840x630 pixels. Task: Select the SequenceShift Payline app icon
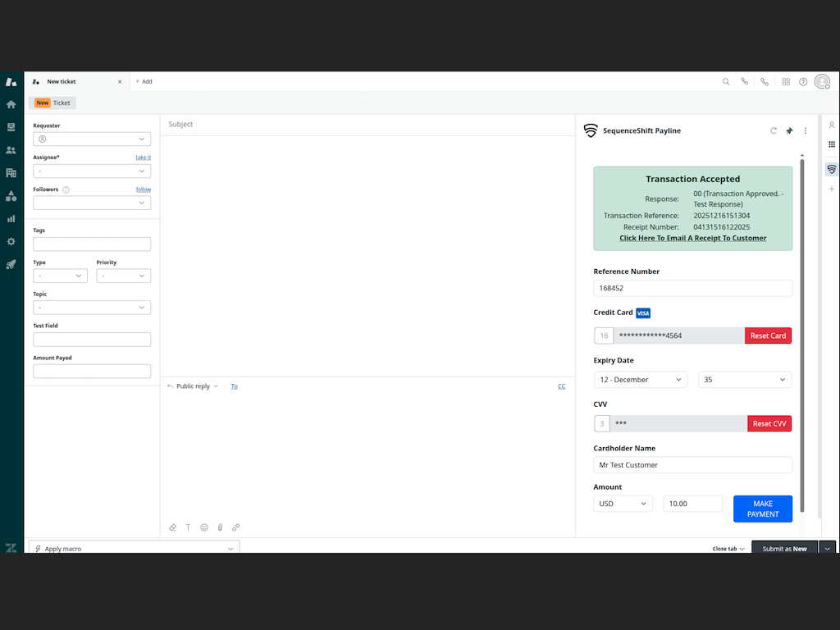click(831, 169)
